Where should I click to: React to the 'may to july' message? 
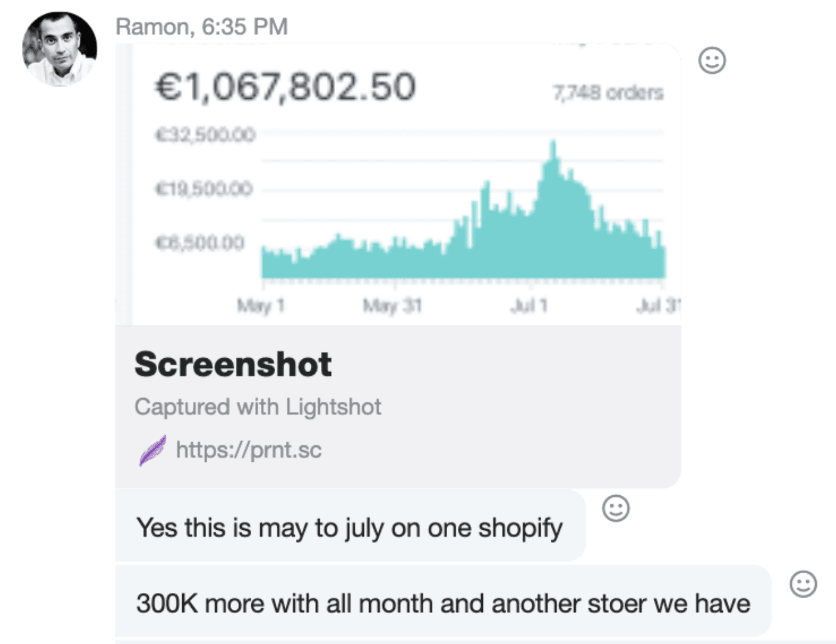(616, 508)
